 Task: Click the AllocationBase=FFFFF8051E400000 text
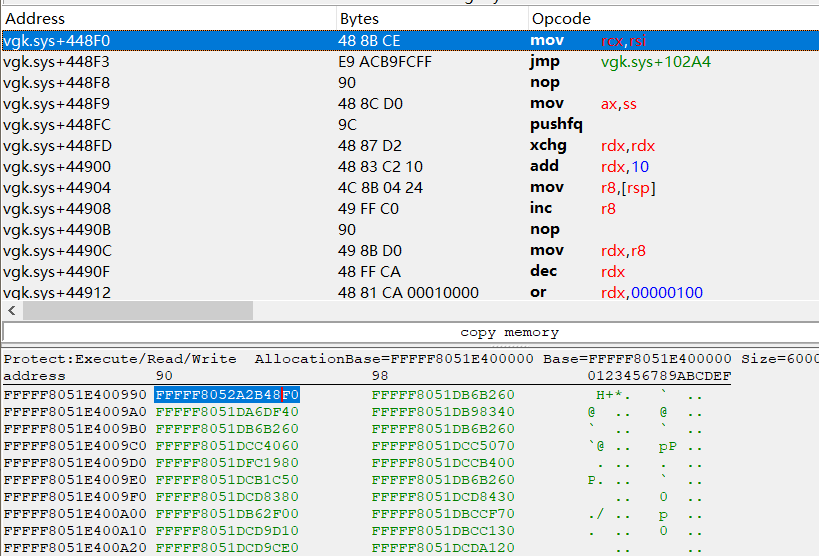click(x=394, y=359)
